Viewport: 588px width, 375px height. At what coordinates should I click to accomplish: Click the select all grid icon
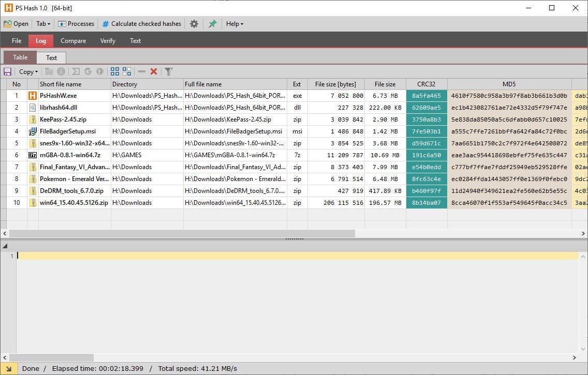click(115, 71)
